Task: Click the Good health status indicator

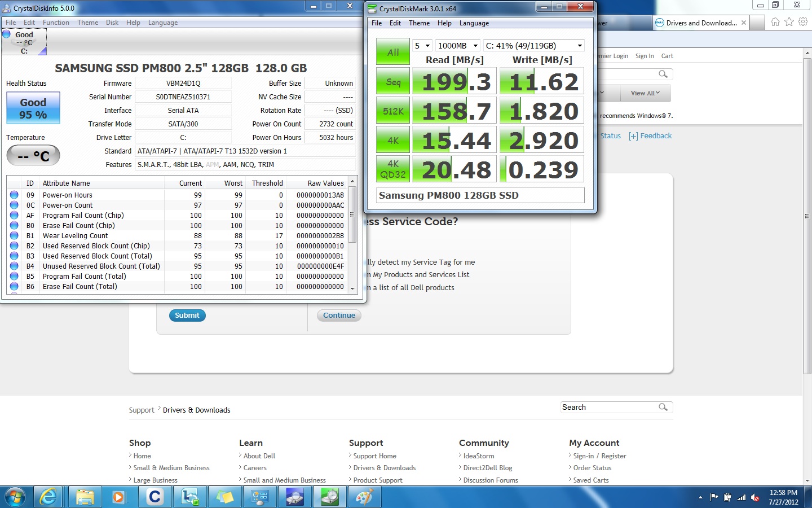Action: pos(33,108)
